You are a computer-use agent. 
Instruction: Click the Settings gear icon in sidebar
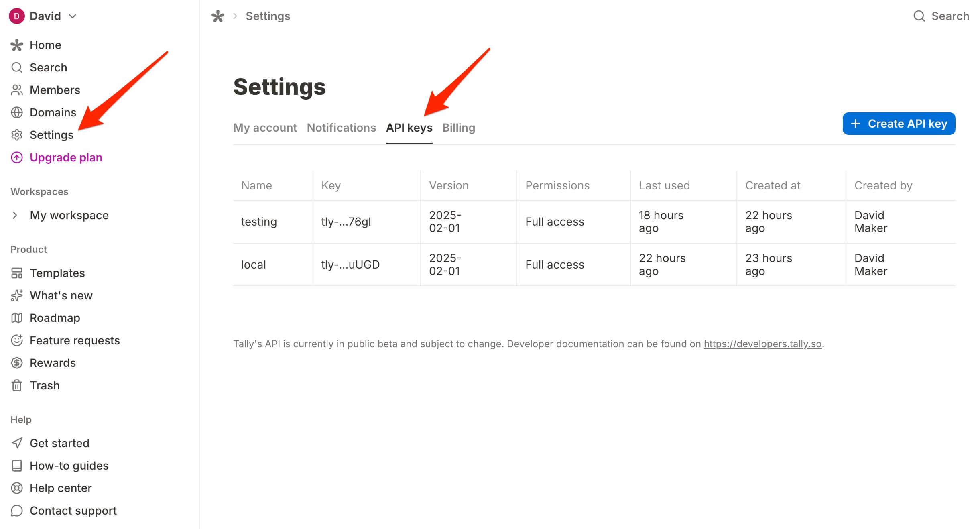point(16,135)
